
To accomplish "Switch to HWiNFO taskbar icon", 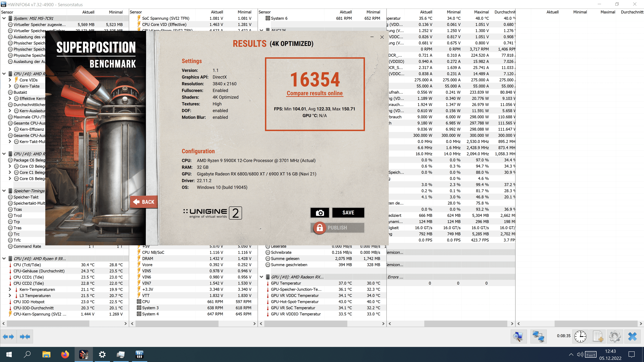I will pos(140,354).
